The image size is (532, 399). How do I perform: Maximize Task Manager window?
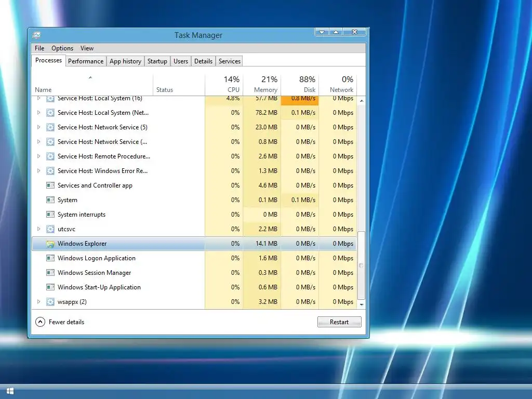pos(336,32)
